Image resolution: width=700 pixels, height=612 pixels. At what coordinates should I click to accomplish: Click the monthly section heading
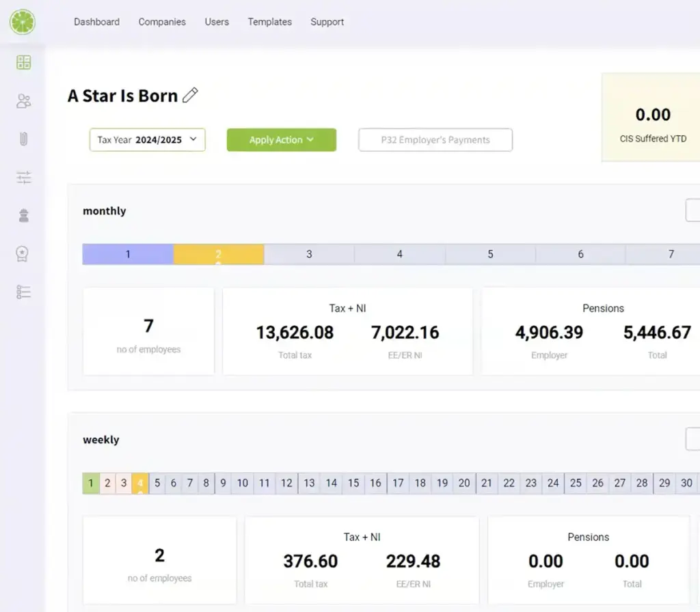point(105,211)
